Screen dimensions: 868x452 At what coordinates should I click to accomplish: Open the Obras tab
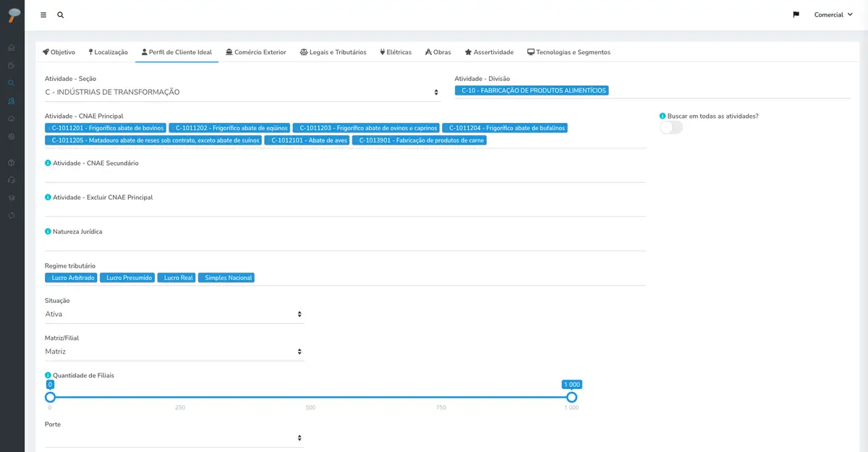(x=438, y=52)
